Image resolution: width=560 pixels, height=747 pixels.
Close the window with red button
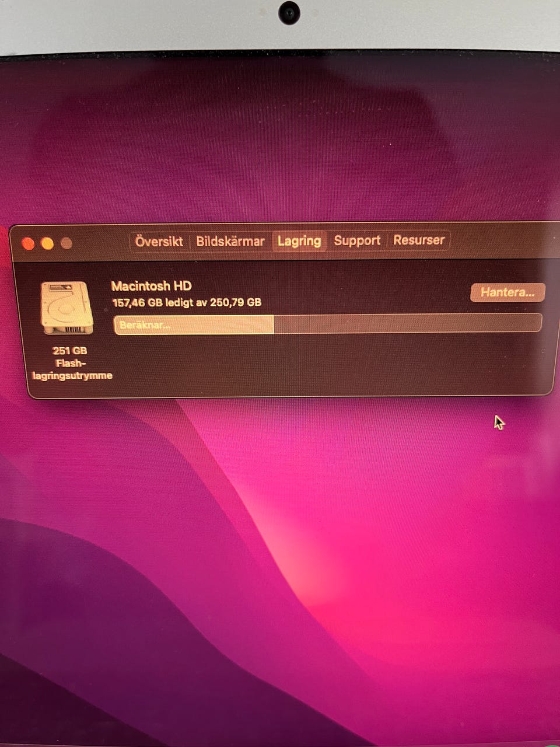(28, 244)
